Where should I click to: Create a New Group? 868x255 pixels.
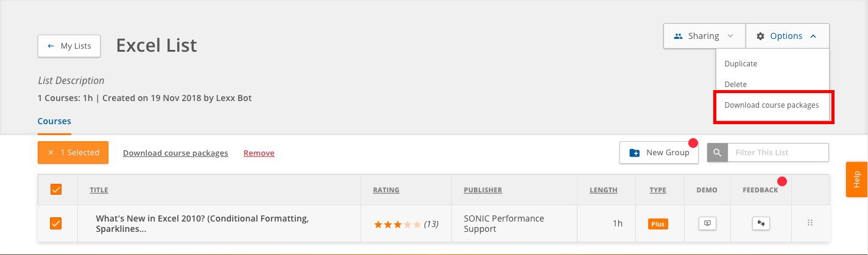659,153
